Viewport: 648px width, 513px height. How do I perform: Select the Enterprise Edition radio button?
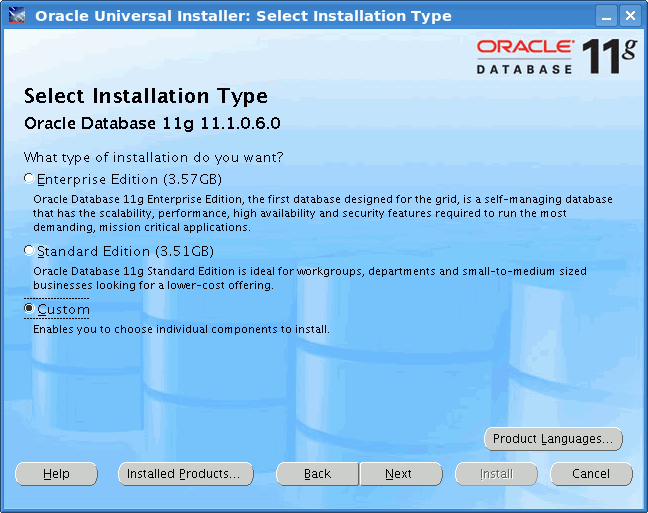(x=29, y=179)
